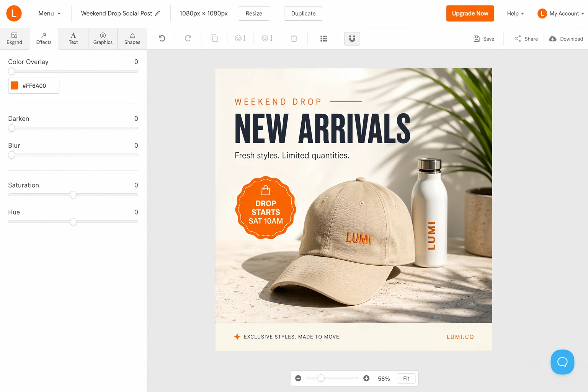The height and width of the screenshot is (392, 588).
Task: Click the orange #FF6A00 color swatch
Action: pyautogui.click(x=15, y=85)
